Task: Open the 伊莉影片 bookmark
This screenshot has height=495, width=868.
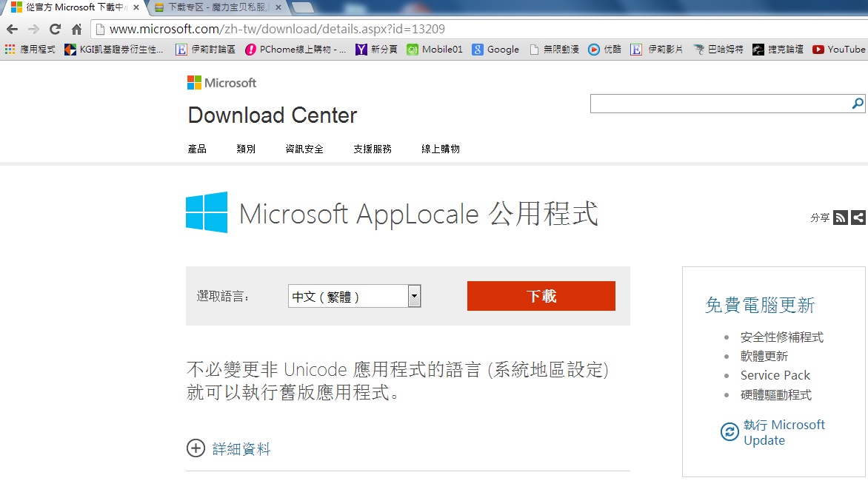Action: 656,50
